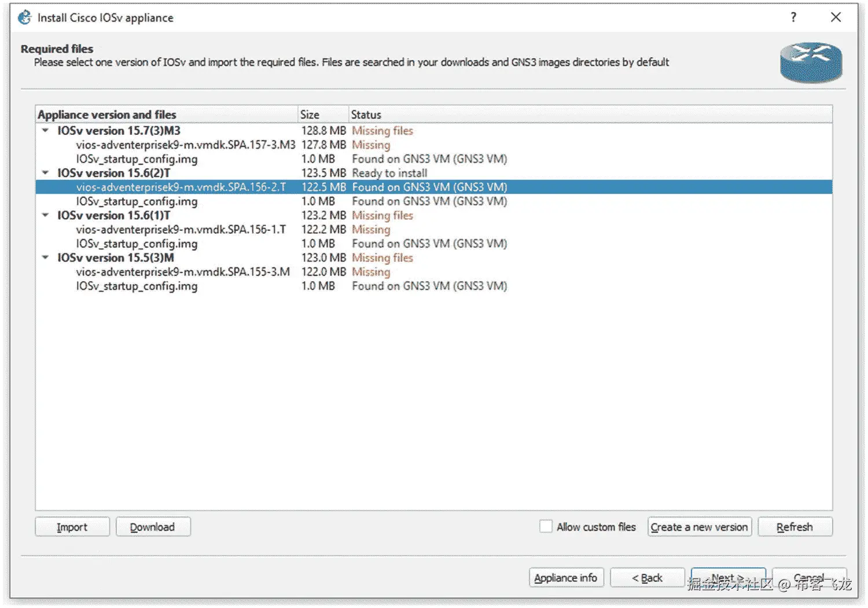
Task: Collapse the IOSv version 15.5(3)M group
Action: click(45, 257)
